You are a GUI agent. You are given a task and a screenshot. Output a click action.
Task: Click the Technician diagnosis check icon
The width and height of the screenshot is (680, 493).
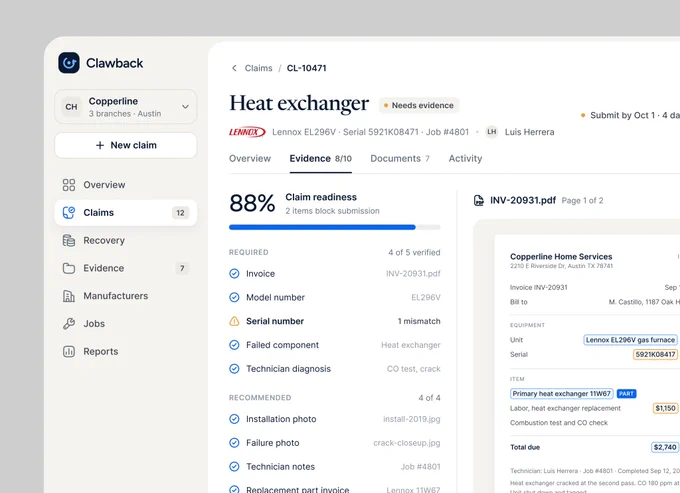pyautogui.click(x=234, y=369)
